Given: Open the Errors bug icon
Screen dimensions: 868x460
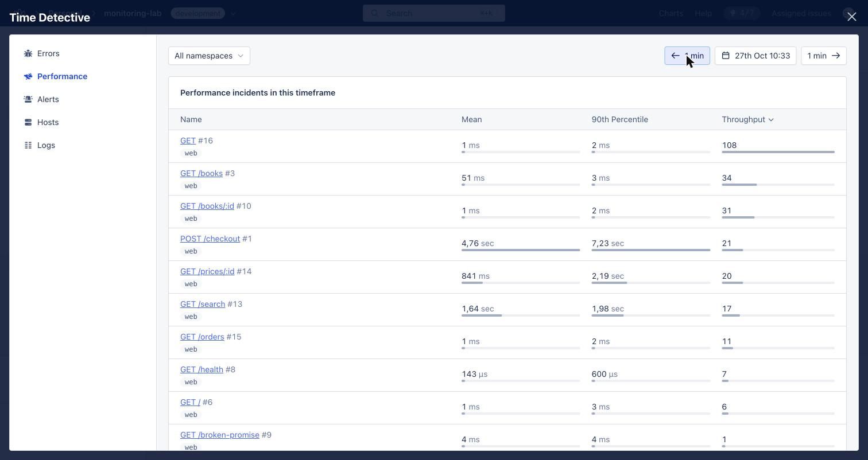Looking at the screenshot, I should point(28,53).
